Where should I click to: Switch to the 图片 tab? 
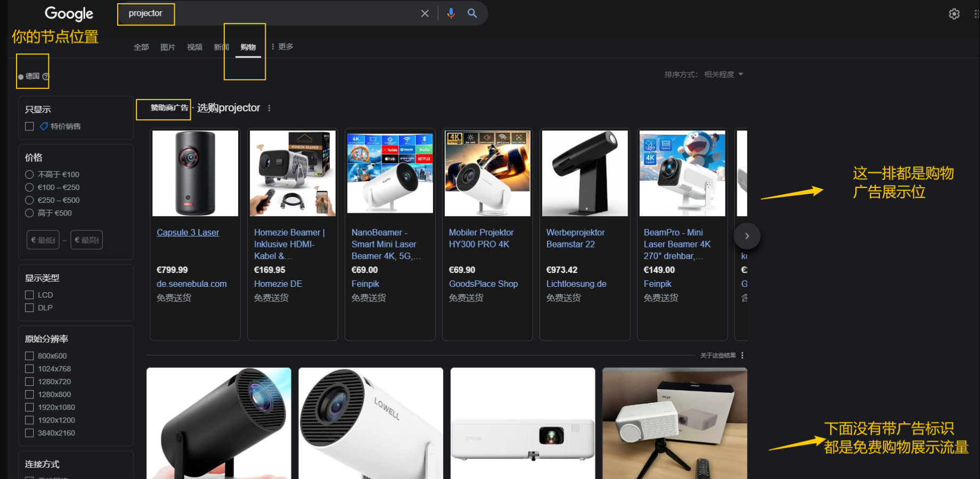[168, 47]
